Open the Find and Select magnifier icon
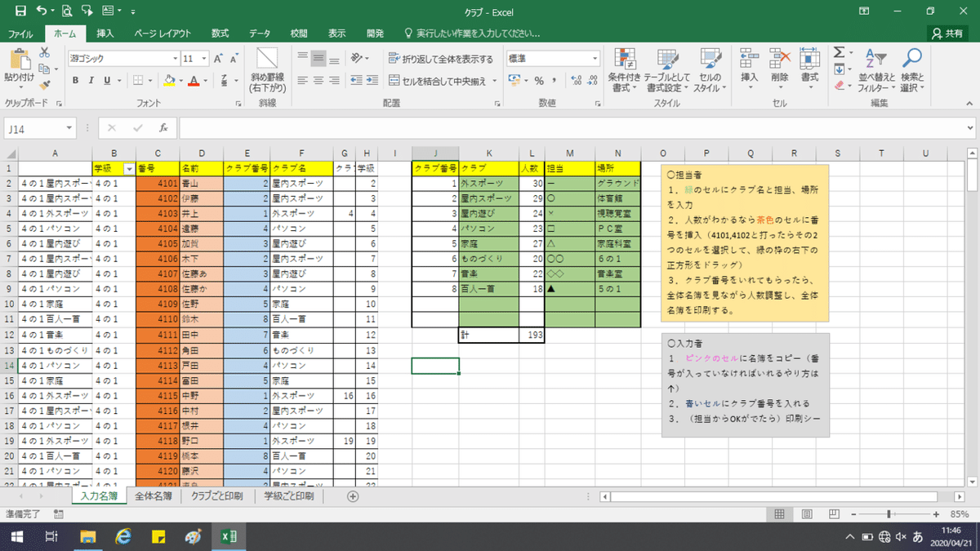 coord(911,58)
